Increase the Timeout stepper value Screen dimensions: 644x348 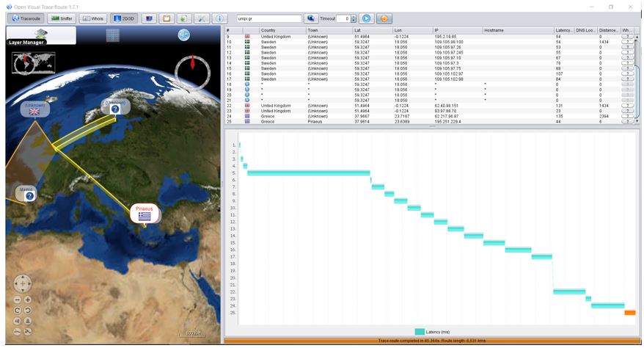tap(354, 17)
